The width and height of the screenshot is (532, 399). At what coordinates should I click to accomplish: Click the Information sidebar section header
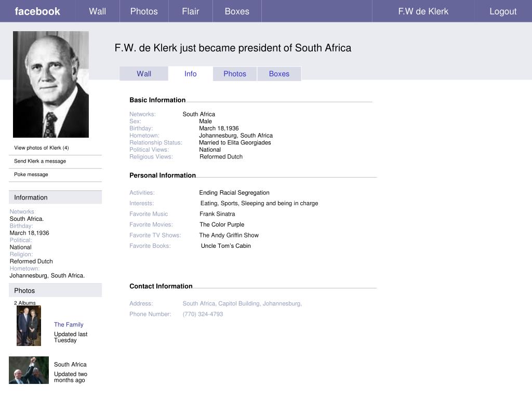[x=55, y=197]
